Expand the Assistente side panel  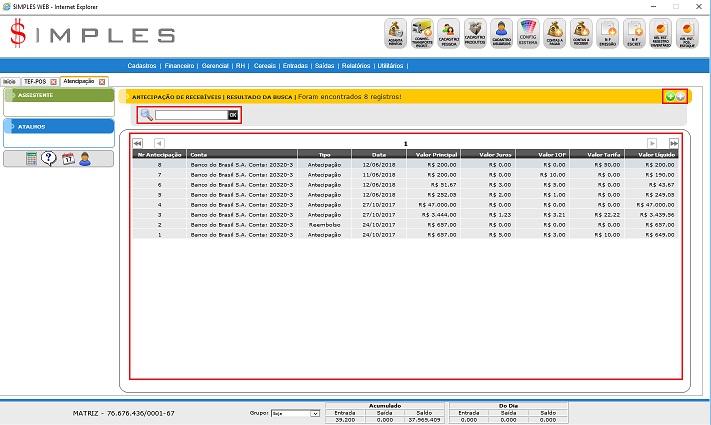point(58,95)
